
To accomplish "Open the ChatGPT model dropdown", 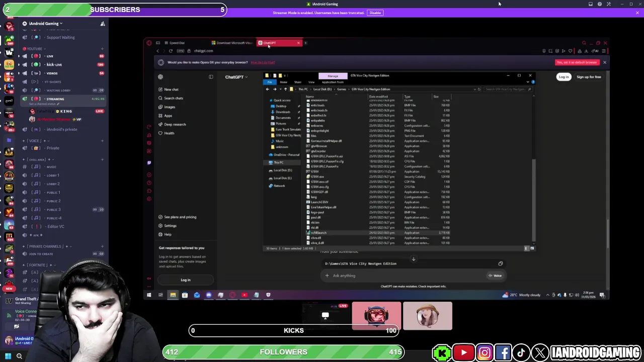I will 236,77.
